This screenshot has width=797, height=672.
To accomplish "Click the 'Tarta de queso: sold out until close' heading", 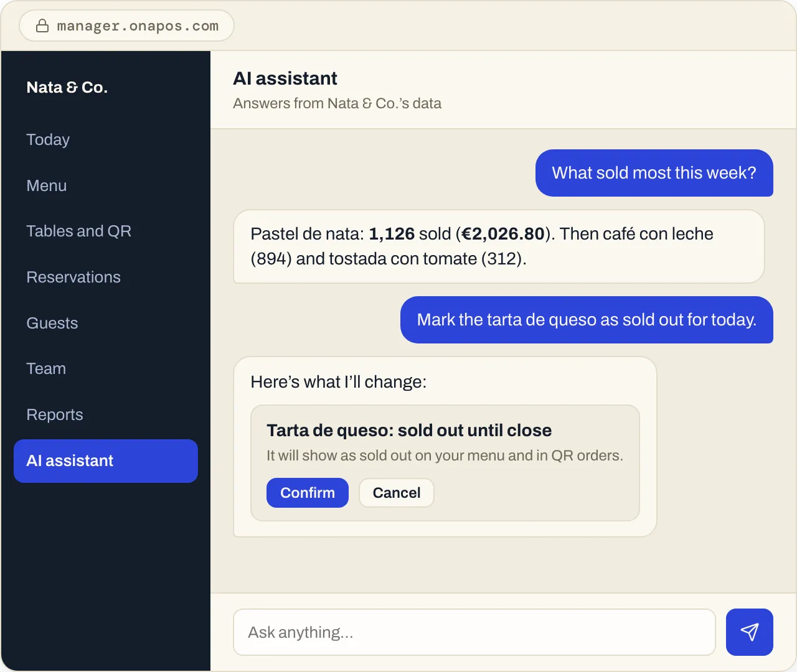I will [409, 431].
